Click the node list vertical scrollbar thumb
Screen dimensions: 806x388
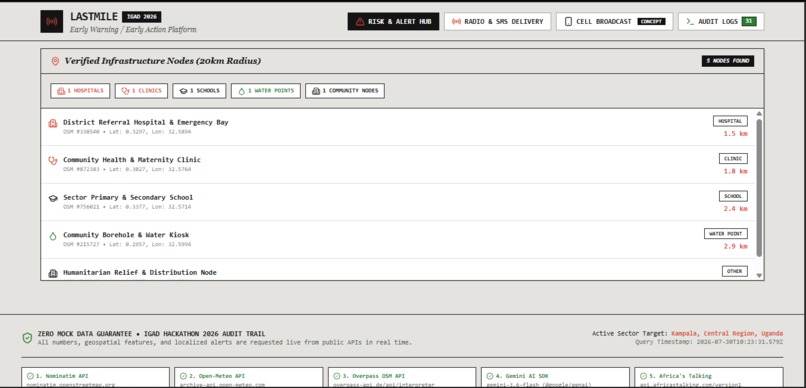[x=759, y=188]
